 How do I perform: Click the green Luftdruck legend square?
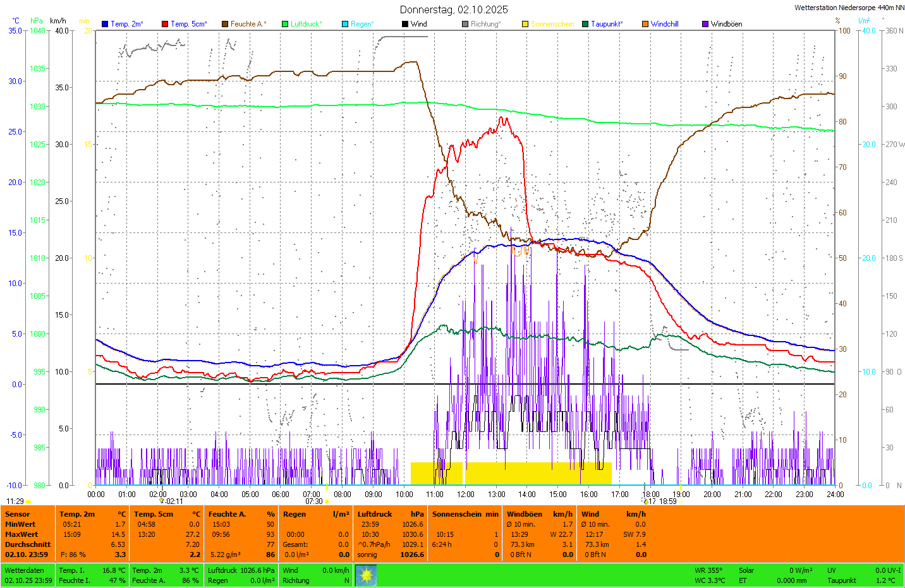[x=285, y=24]
